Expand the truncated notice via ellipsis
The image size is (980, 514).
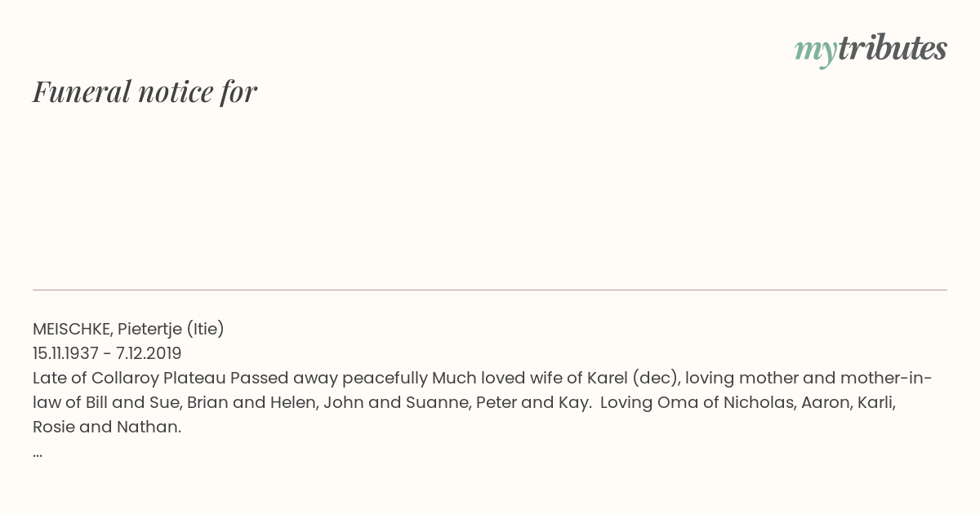38,454
